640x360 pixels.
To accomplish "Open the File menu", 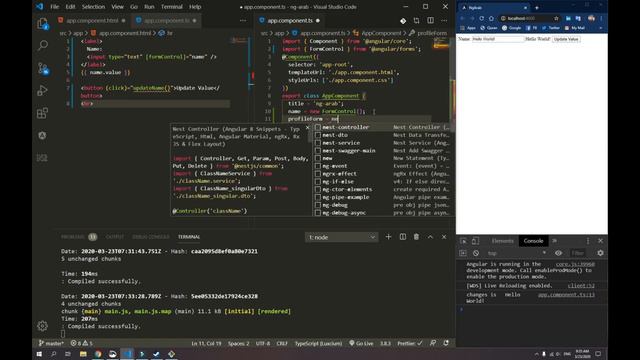I will point(54,7).
